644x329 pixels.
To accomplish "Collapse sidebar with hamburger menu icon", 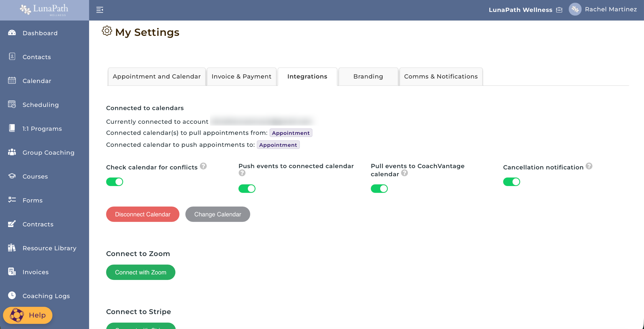I will point(100,10).
